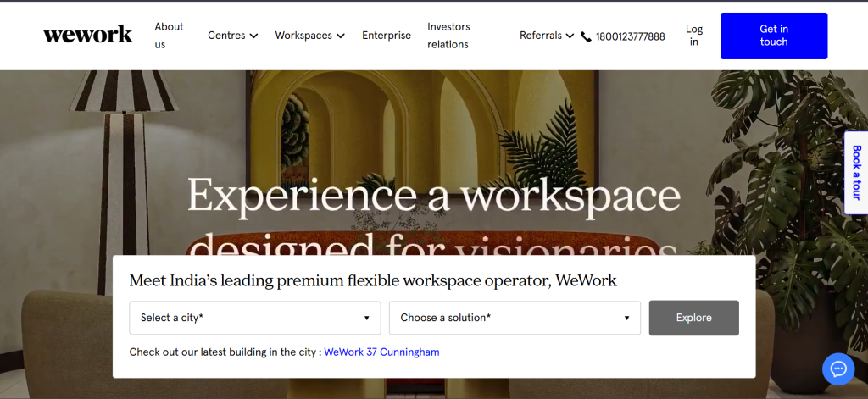The image size is (868, 399).
Task: Go to About us page
Action: [x=169, y=36]
